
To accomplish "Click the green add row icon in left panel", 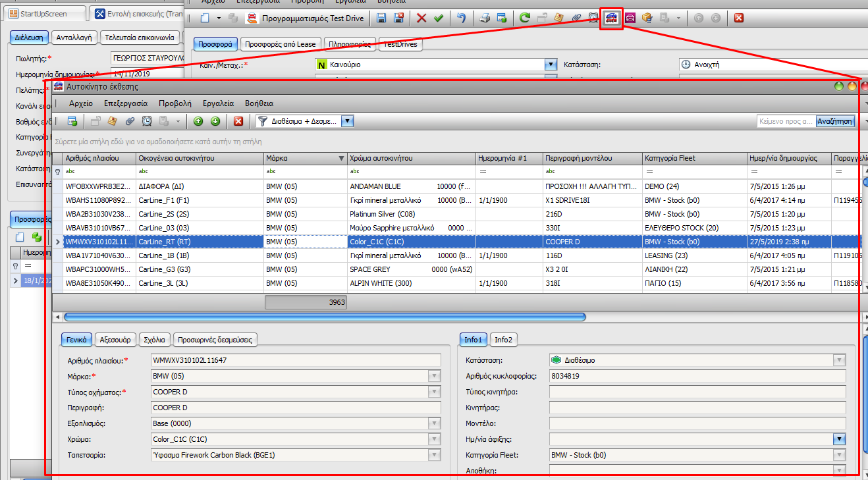I will 37,237.
